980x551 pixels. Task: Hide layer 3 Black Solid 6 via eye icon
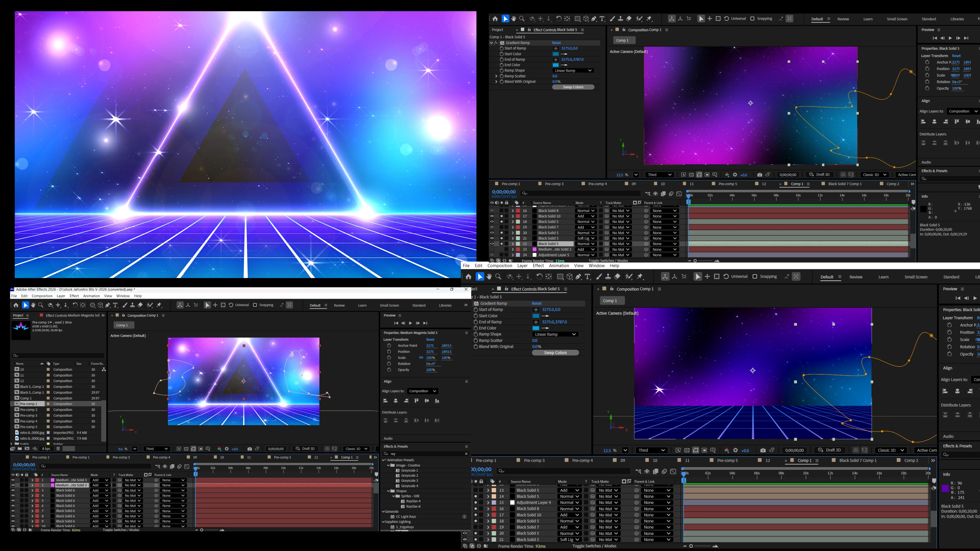pyautogui.click(x=13, y=491)
